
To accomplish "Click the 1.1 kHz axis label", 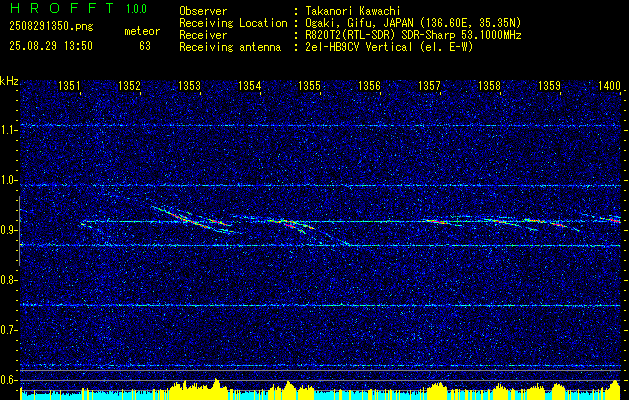I will 9,130.
